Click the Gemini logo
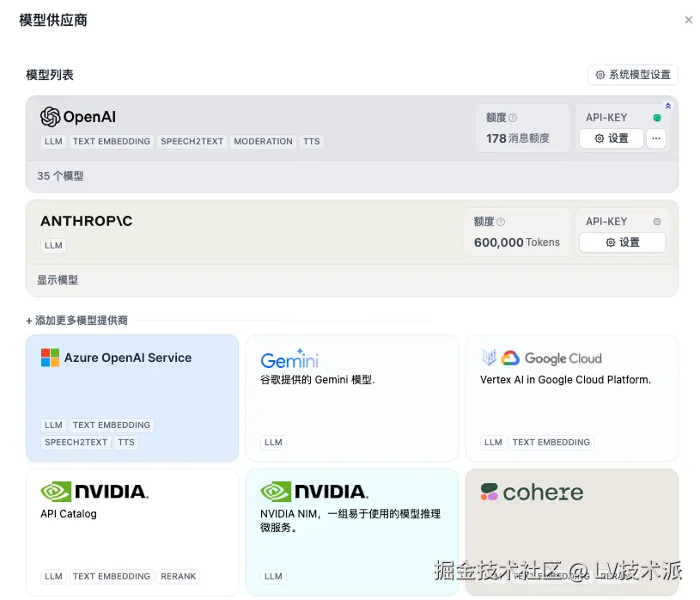700x600 pixels. (x=289, y=358)
